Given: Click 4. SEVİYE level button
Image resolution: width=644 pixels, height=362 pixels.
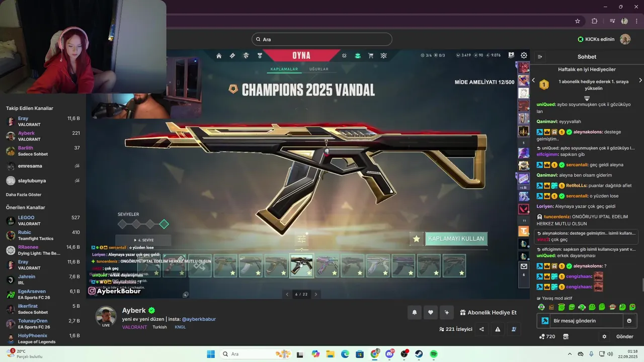Looking at the screenshot, I should click(x=143, y=240).
